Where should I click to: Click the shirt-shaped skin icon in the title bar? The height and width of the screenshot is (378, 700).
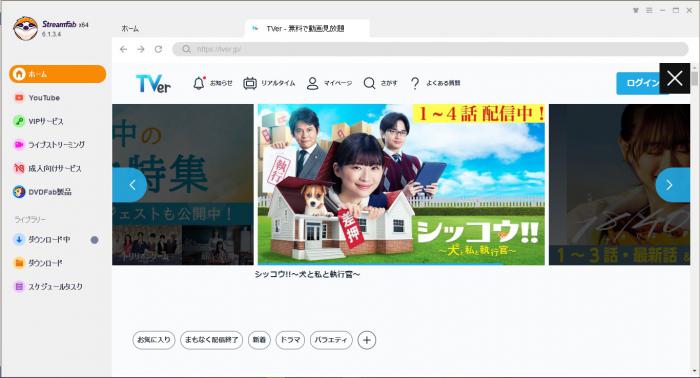pyautogui.click(x=635, y=10)
